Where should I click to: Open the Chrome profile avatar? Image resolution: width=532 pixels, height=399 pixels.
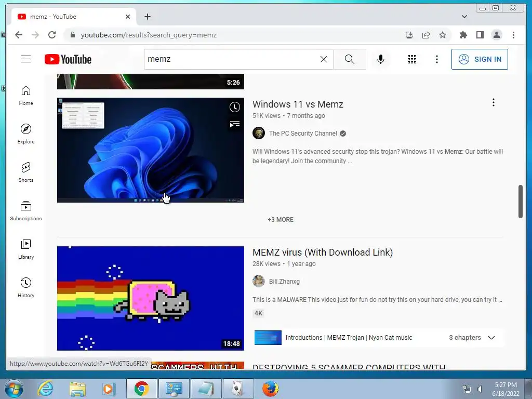[497, 35]
